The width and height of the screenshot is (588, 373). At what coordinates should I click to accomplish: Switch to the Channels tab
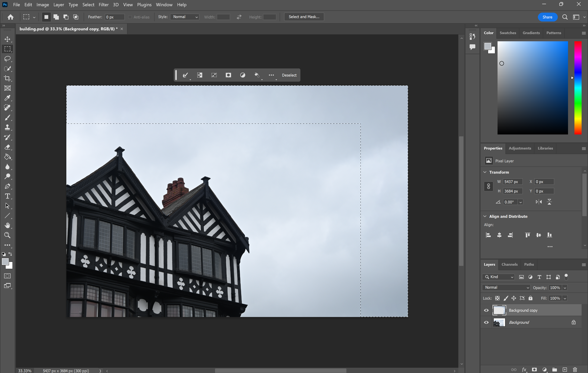tap(509, 264)
